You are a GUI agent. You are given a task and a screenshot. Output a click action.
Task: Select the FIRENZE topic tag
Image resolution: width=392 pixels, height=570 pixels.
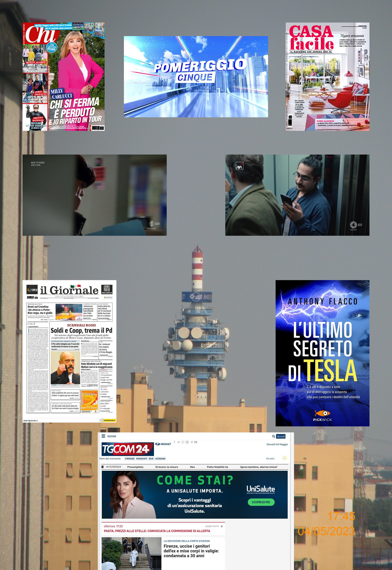click(129, 459)
